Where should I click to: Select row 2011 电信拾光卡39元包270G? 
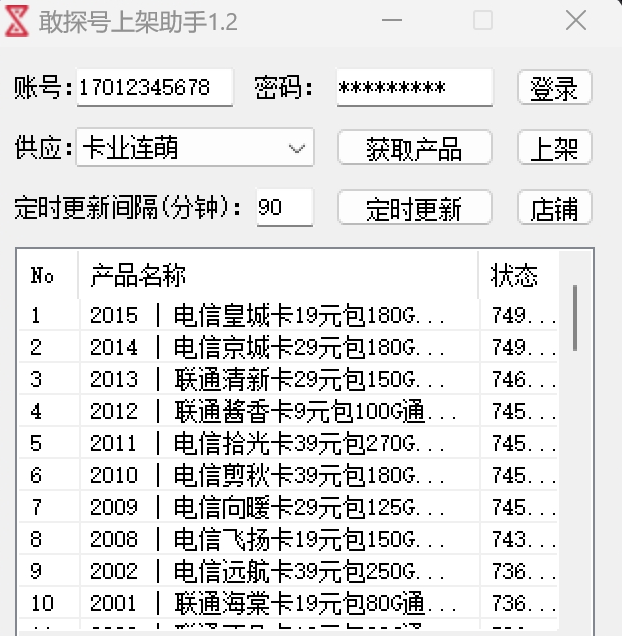pyautogui.click(x=288, y=443)
